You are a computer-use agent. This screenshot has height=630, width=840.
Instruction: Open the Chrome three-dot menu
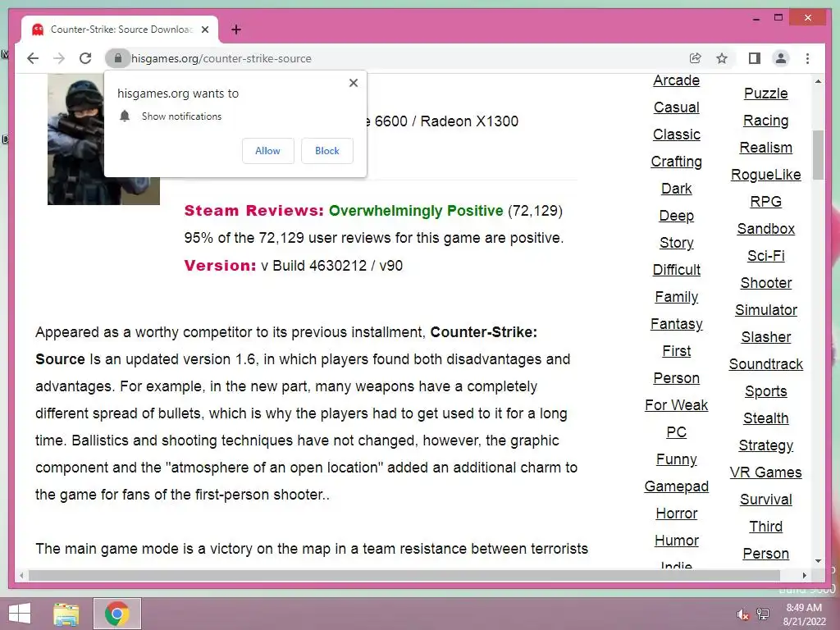807,58
